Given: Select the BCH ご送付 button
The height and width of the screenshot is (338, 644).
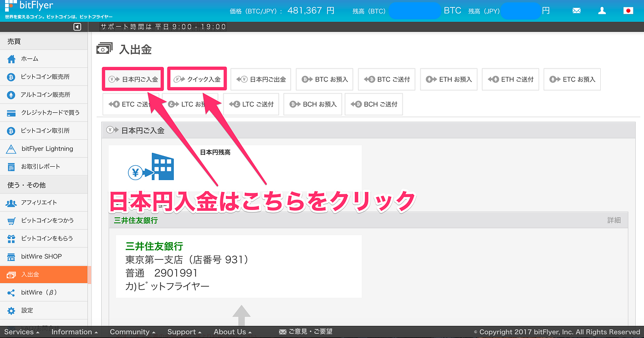Looking at the screenshot, I should [x=374, y=104].
